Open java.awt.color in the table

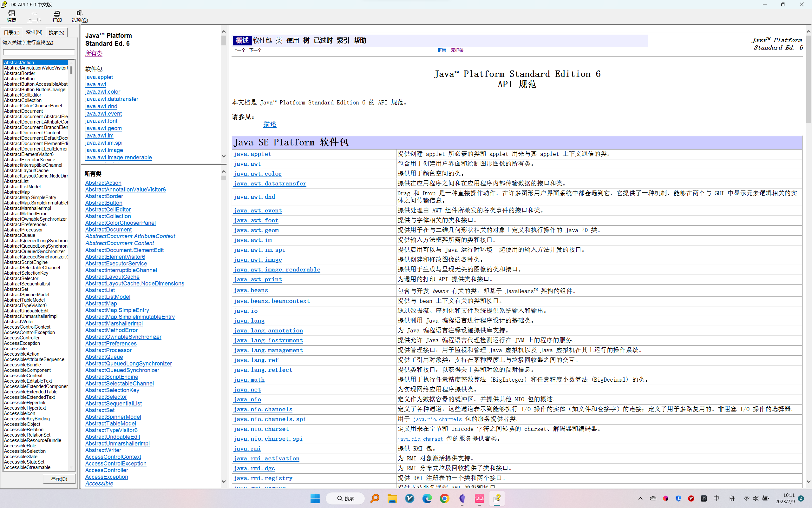tap(258, 173)
